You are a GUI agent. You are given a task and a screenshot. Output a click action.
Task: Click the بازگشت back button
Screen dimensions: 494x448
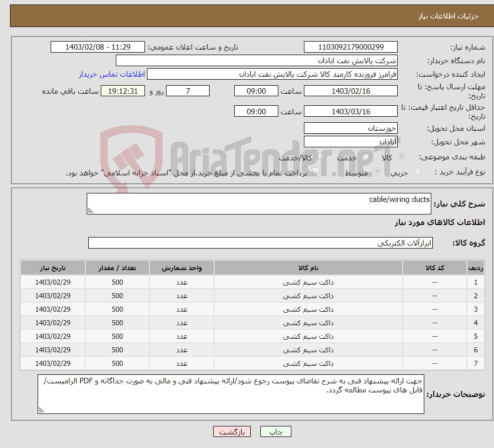tap(232, 431)
